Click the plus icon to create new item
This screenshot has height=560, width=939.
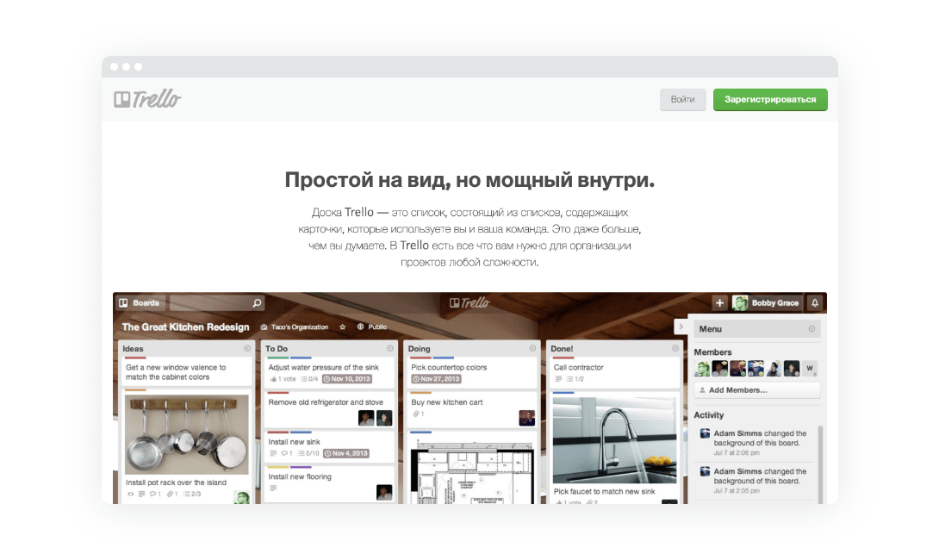click(720, 303)
